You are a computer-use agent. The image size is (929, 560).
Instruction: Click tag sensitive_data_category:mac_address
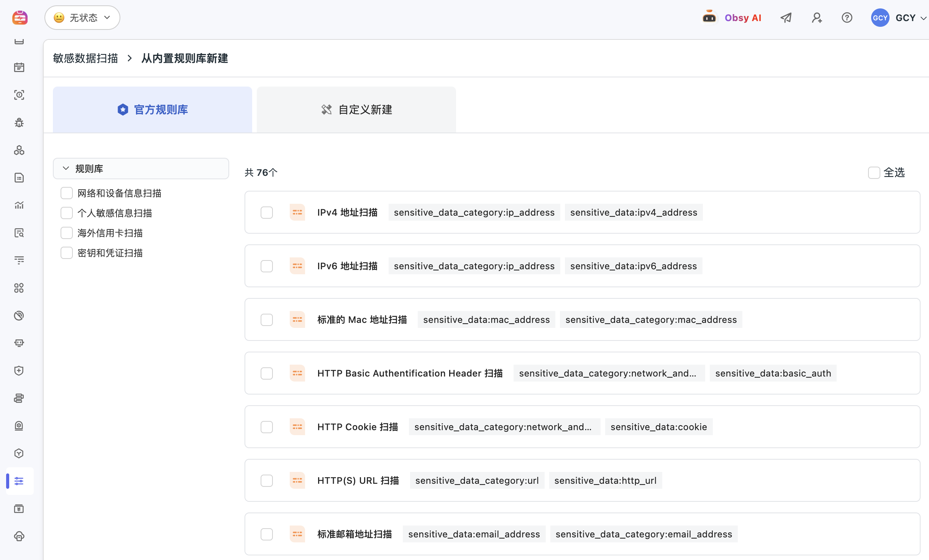click(x=651, y=319)
